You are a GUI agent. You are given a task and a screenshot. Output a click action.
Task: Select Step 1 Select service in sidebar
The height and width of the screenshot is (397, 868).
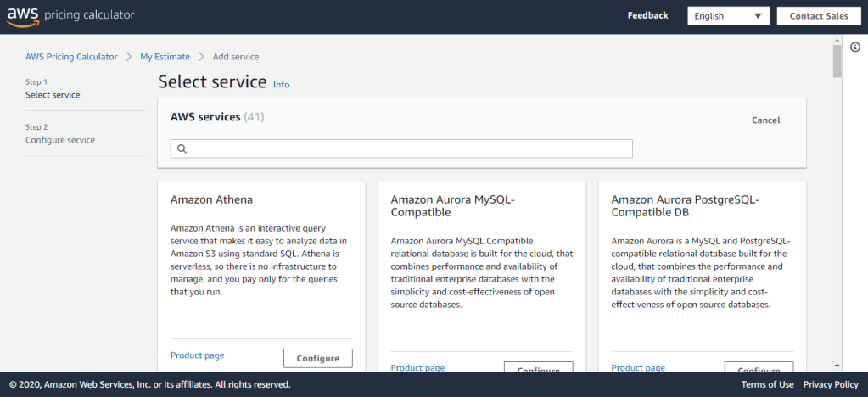53,95
